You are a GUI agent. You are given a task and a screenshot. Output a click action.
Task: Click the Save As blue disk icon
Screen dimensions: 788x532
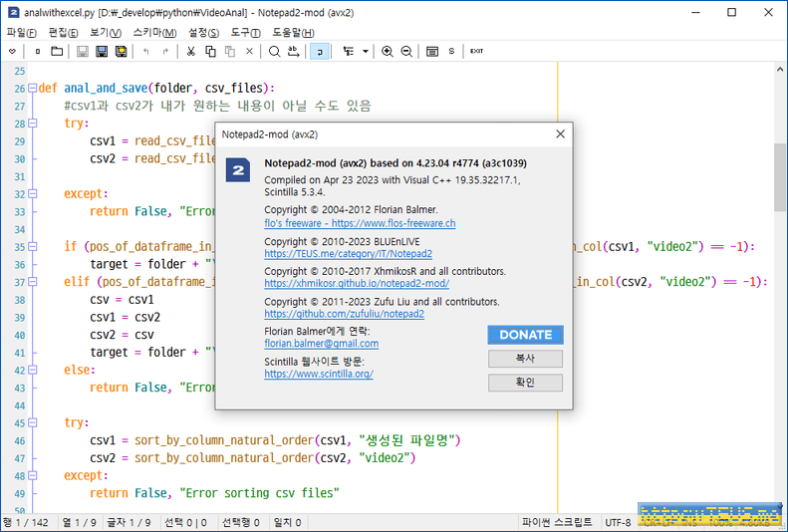click(102, 51)
